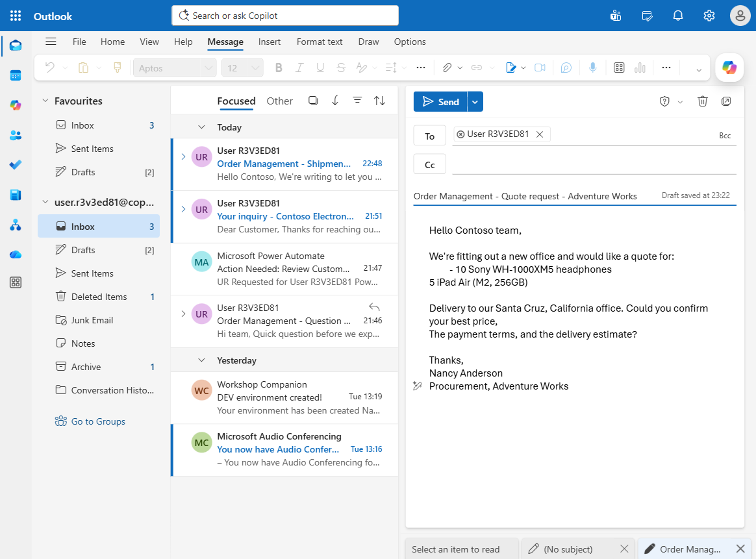Image resolution: width=756 pixels, height=559 pixels.
Task: Open the Microsoft Power Automate email
Action: [284, 269]
